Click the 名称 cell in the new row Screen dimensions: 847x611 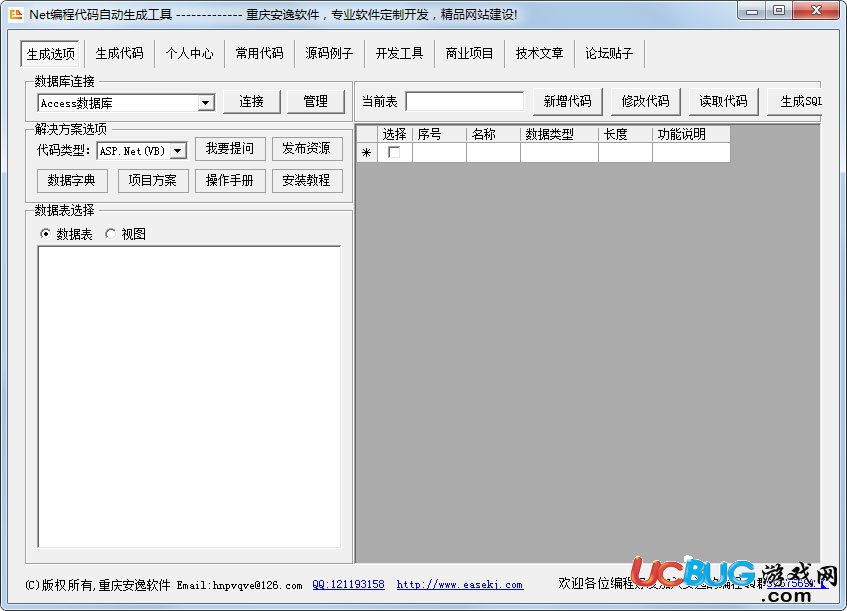(x=494, y=152)
